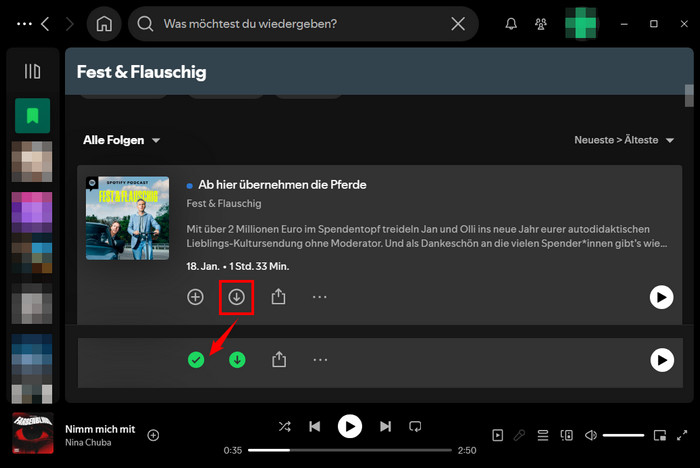Adjust the volume slider

coord(623,435)
